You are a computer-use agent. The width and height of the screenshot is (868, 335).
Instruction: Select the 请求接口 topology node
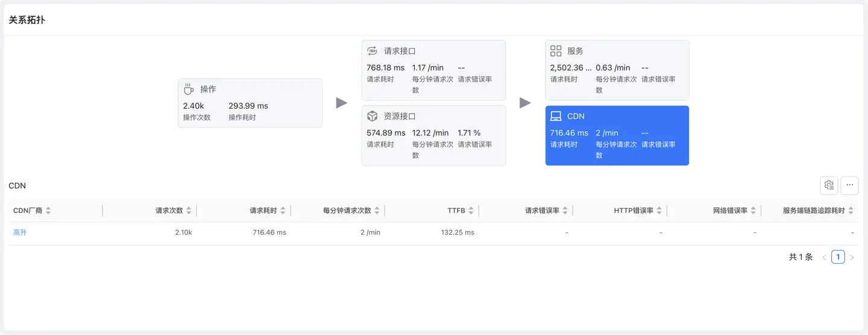pos(433,70)
